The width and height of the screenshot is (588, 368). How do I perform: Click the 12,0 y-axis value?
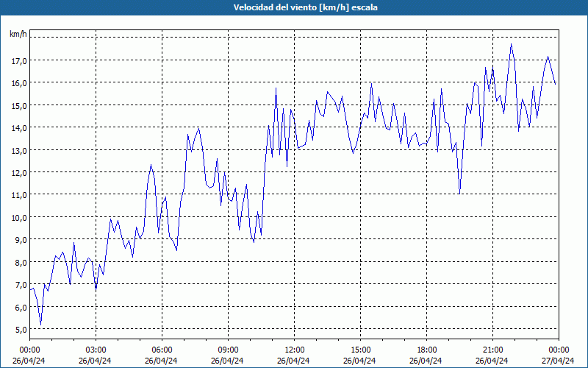tap(19, 173)
